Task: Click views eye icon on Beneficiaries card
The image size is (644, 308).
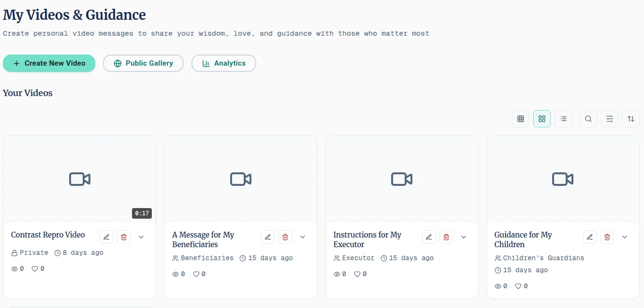Action: 176,274
